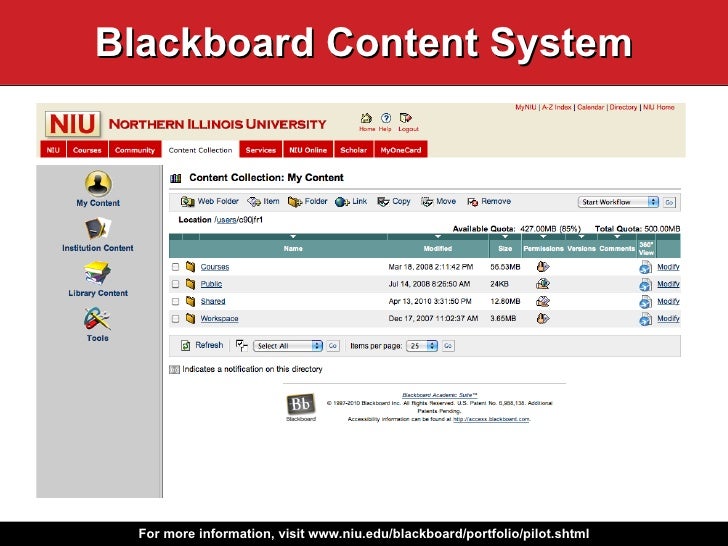Open the access.blackboard.com footer link
The width and height of the screenshot is (728, 546).
tap(491, 419)
